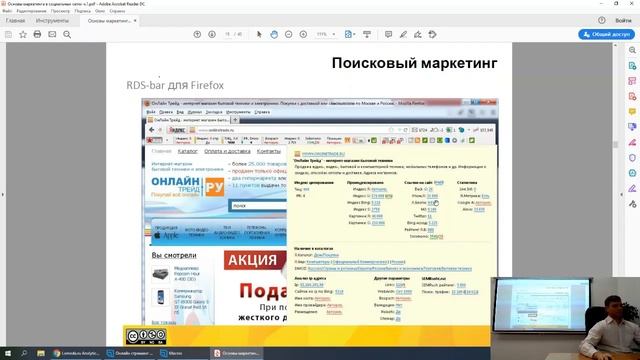Select the highlighter pen tool
The width and height of the screenshot is (640, 360).
[403, 34]
